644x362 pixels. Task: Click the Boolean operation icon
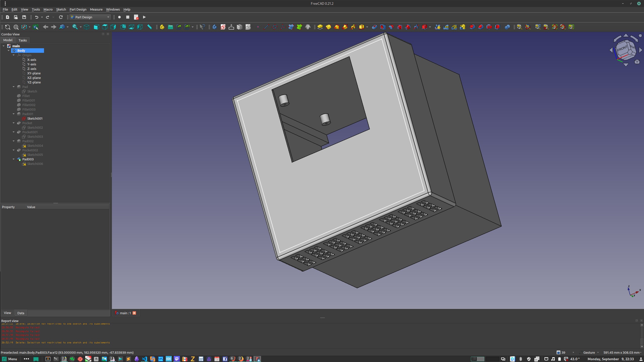click(x=507, y=27)
